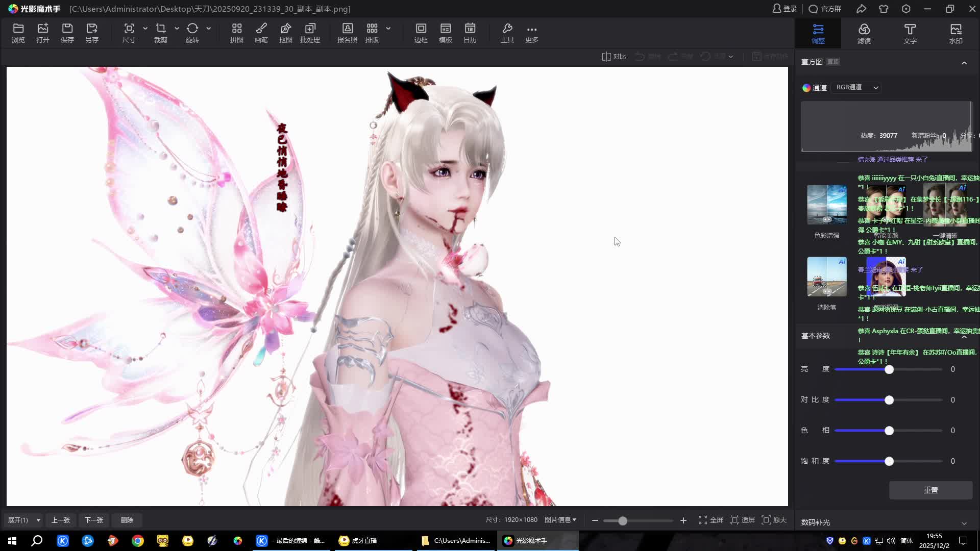Click the 亮度 brightness slider handle
Image resolution: width=980 pixels, height=551 pixels.
coord(889,369)
